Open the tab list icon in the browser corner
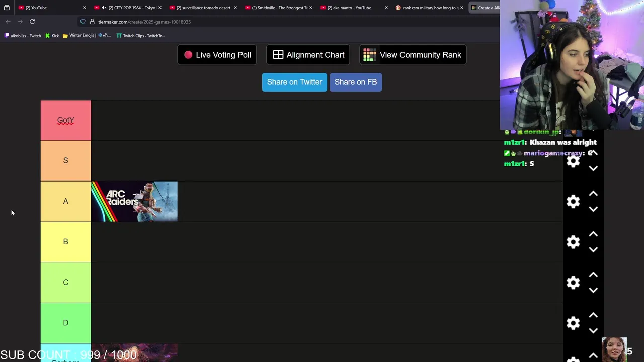 click(7, 8)
